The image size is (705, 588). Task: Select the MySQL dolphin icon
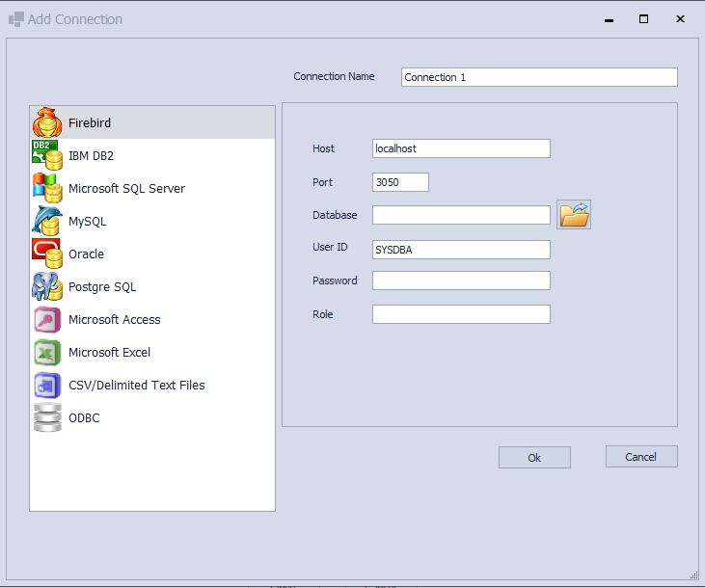click(47, 221)
